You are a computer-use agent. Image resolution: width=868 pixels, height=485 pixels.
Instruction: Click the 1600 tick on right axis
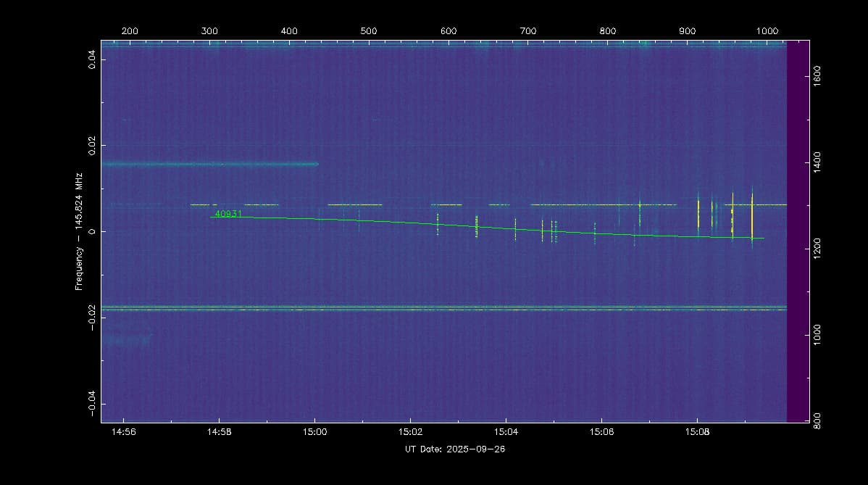(x=817, y=76)
